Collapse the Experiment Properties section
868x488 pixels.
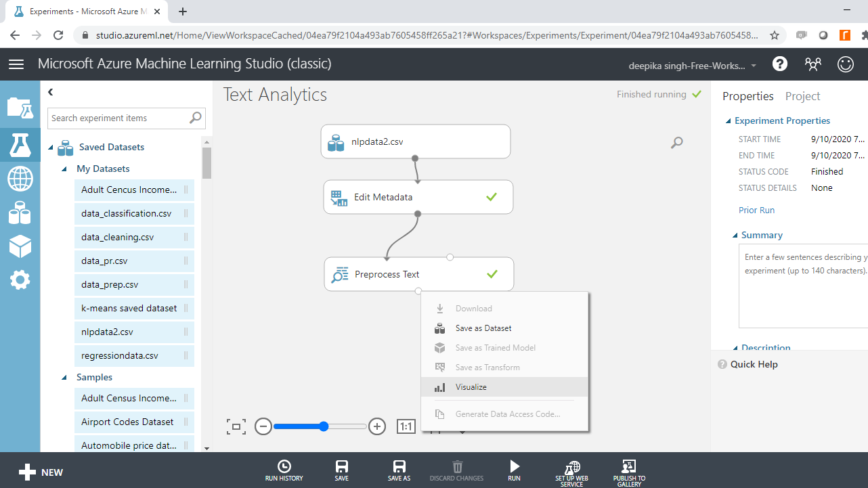[729, 121]
